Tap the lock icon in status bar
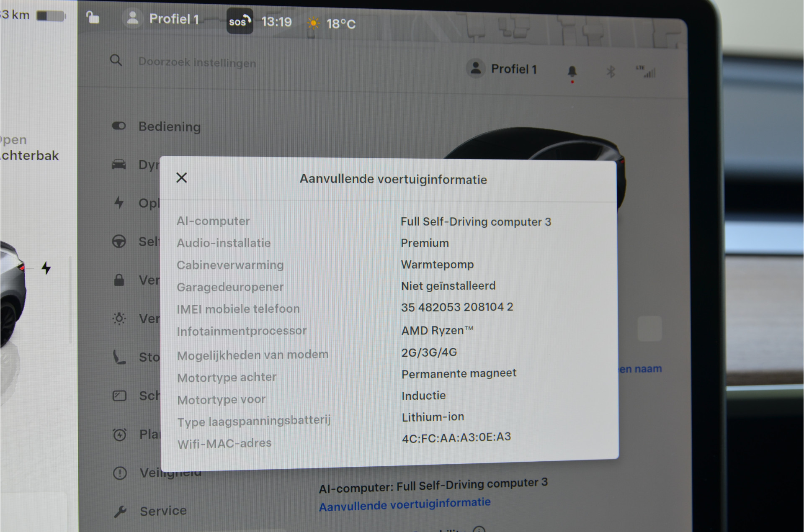The height and width of the screenshot is (532, 804). pos(93,17)
